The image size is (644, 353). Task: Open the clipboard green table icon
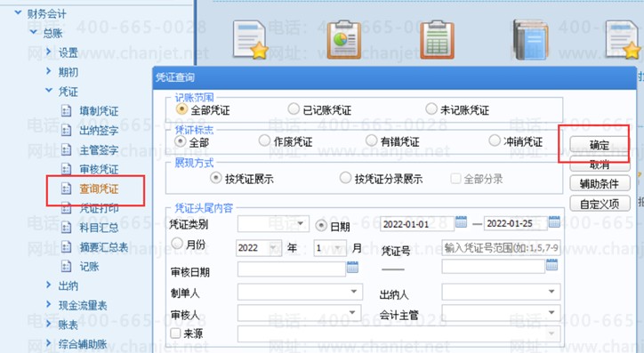tap(438, 39)
